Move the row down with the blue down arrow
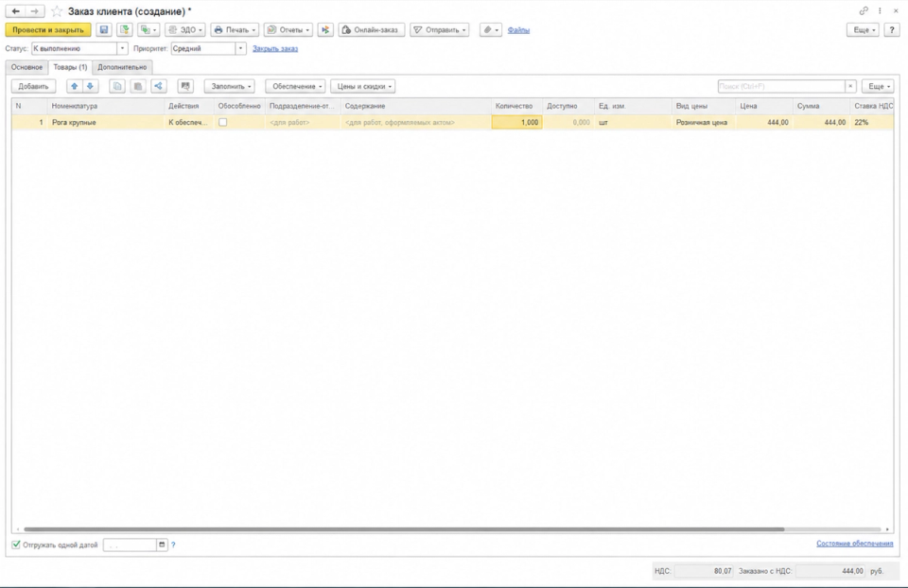Screen dimensions: 908x588 pyautogui.click(x=91, y=86)
